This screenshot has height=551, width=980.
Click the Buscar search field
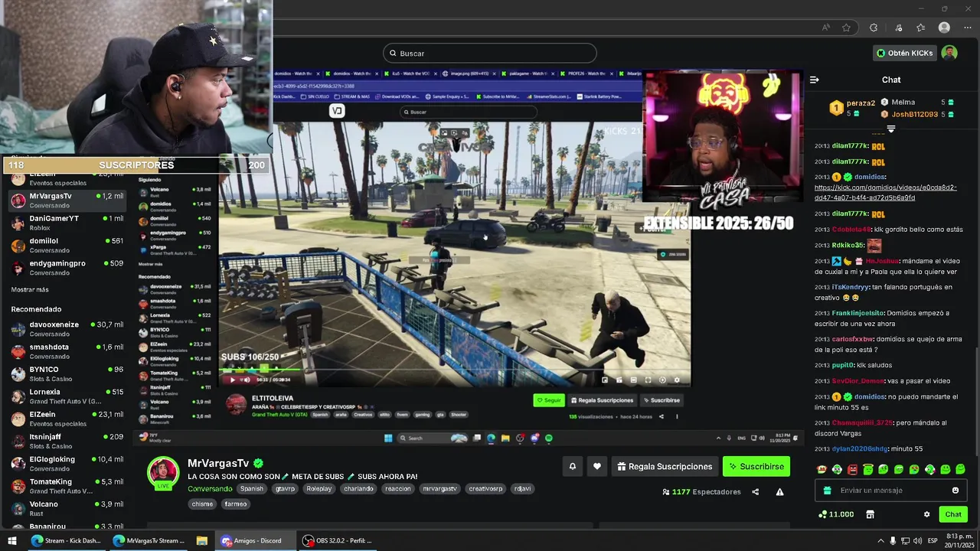coord(490,53)
